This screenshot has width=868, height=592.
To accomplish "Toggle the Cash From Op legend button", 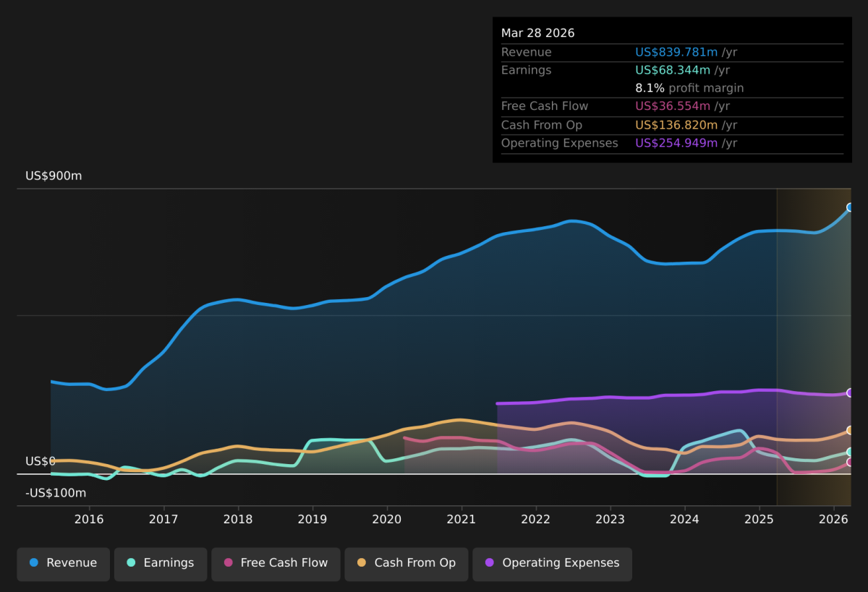I will click(406, 564).
